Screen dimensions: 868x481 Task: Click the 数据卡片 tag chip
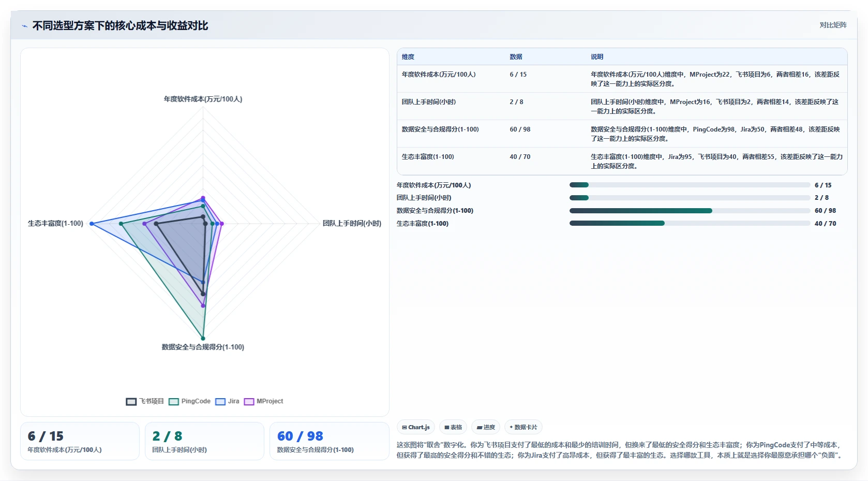pyautogui.click(x=523, y=427)
